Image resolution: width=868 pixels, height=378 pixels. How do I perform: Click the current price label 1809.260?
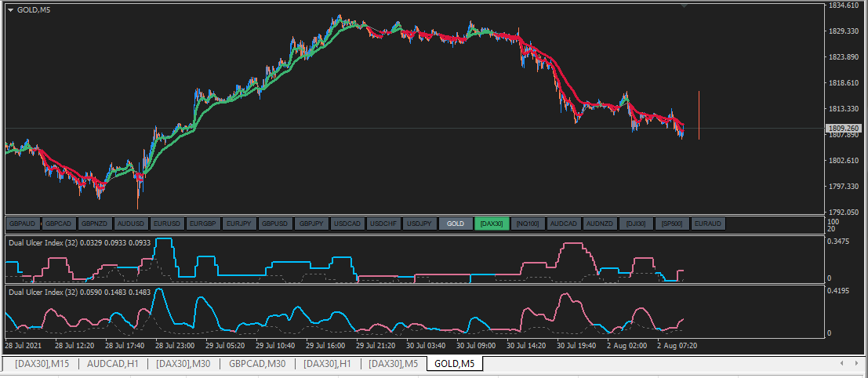click(x=844, y=129)
